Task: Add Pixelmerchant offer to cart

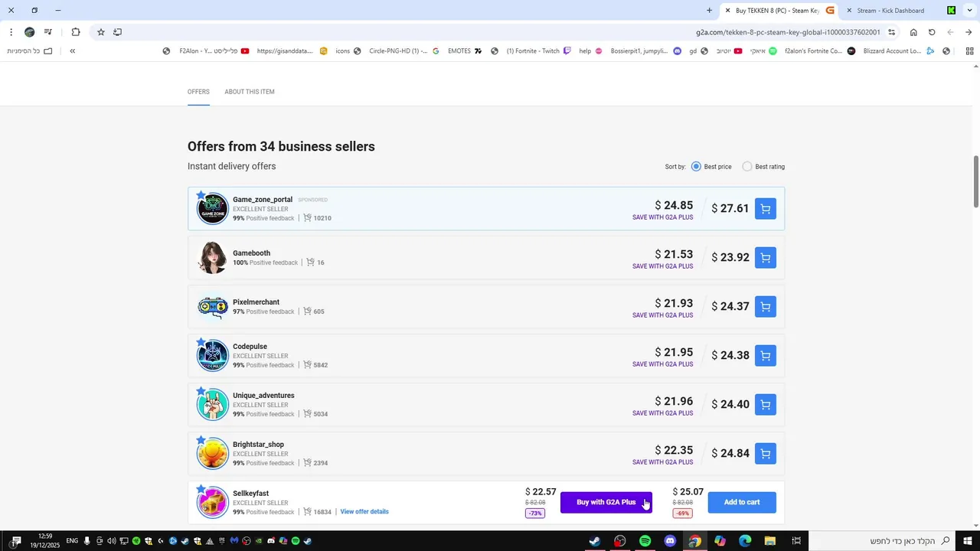Action: [x=765, y=307]
